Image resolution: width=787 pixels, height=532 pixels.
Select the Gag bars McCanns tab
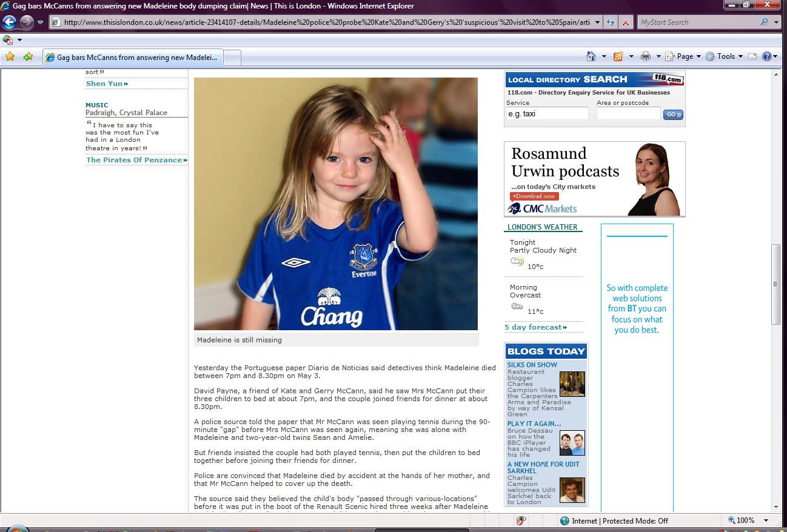(x=133, y=58)
